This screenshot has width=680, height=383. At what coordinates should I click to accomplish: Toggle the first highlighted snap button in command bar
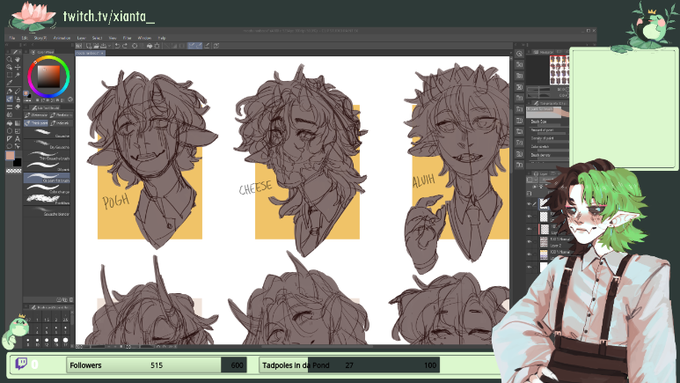pyautogui.click(x=191, y=46)
